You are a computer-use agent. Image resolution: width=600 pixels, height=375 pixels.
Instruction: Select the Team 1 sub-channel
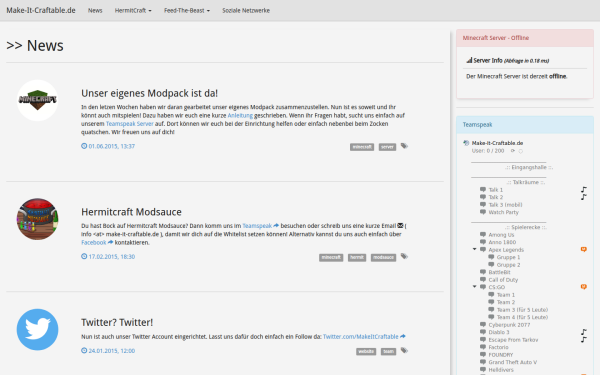pos(505,295)
